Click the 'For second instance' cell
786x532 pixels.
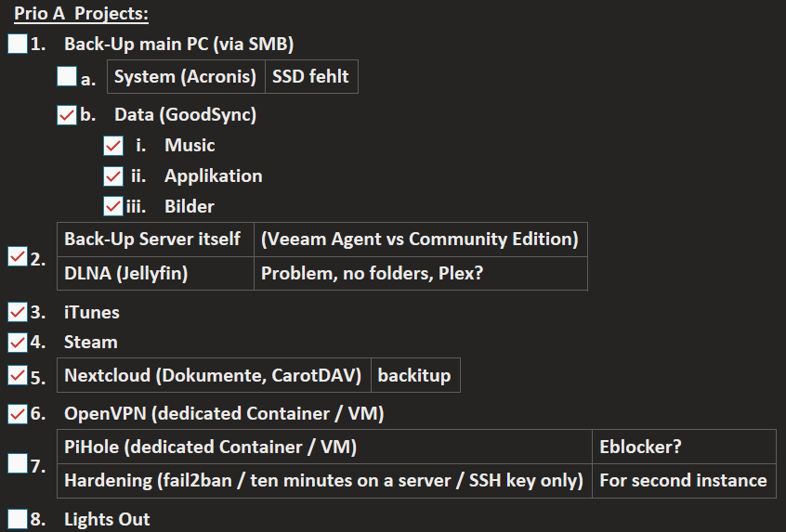[x=684, y=481]
